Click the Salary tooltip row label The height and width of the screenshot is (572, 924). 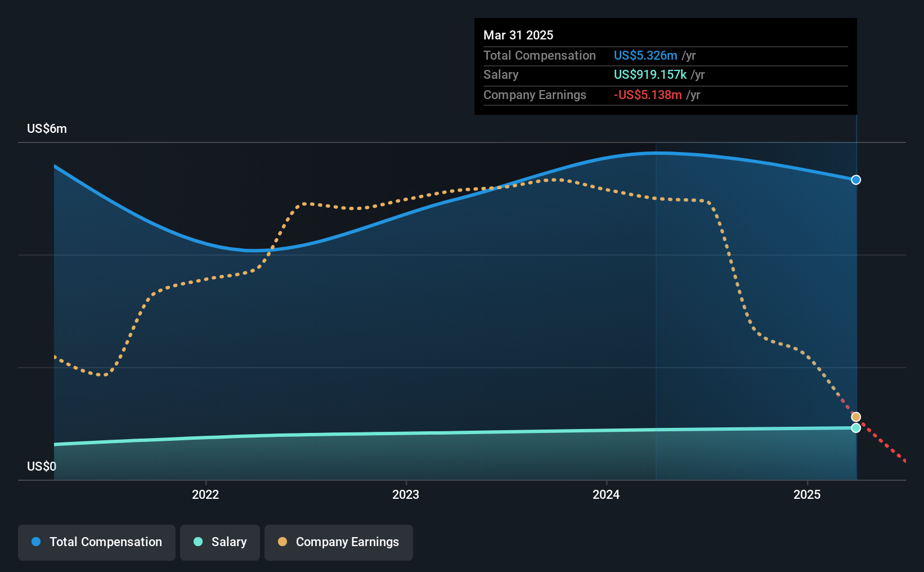[501, 74]
